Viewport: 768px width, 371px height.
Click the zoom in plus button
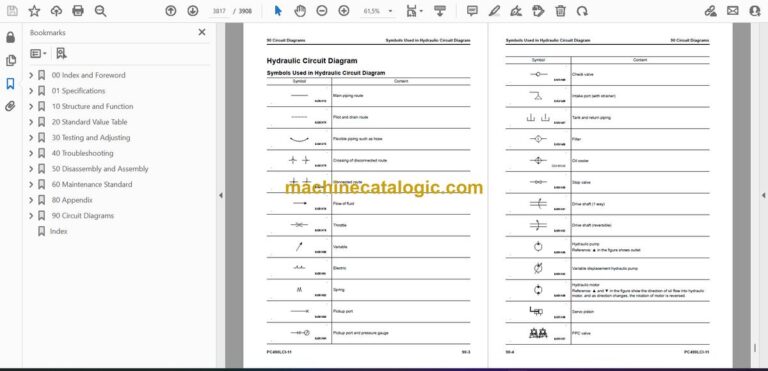(344, 11)
